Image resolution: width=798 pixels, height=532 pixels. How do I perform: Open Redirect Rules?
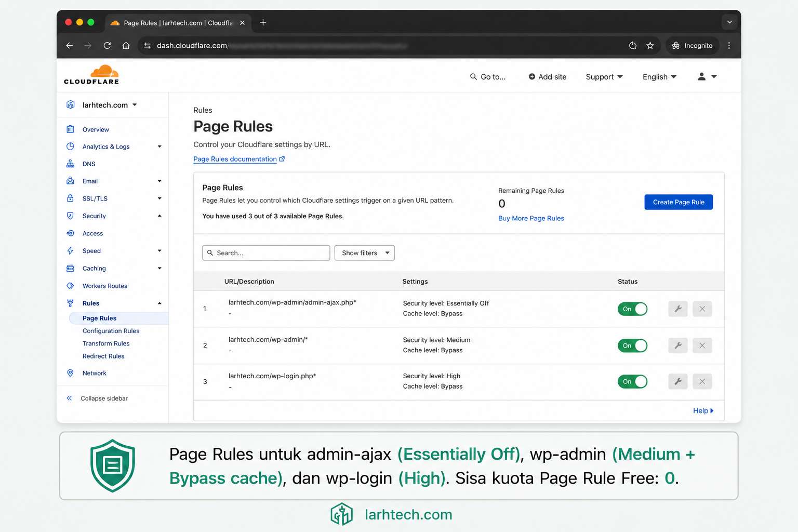103,356
